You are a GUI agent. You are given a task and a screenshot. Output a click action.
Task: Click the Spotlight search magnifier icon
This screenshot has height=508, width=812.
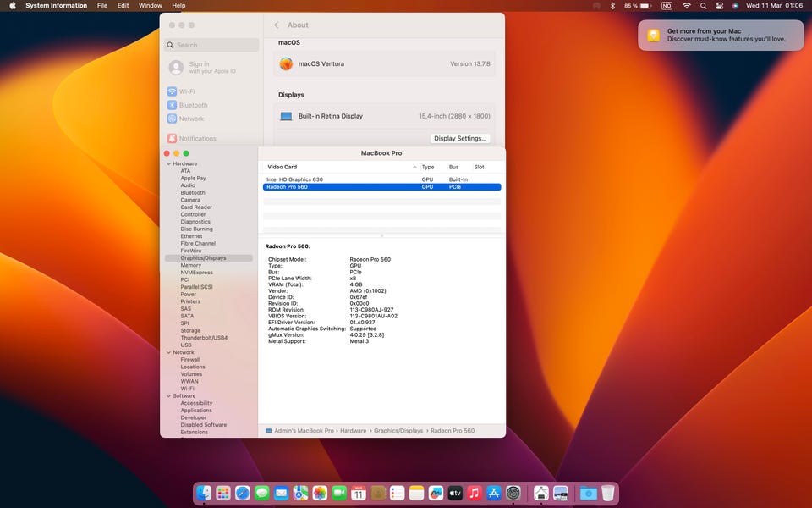tap(704, 6)
